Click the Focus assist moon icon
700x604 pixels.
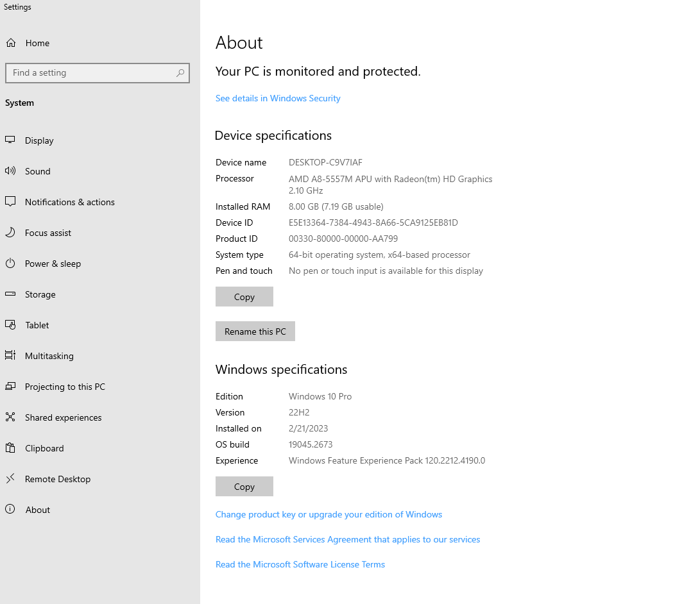tap(10, 233)
